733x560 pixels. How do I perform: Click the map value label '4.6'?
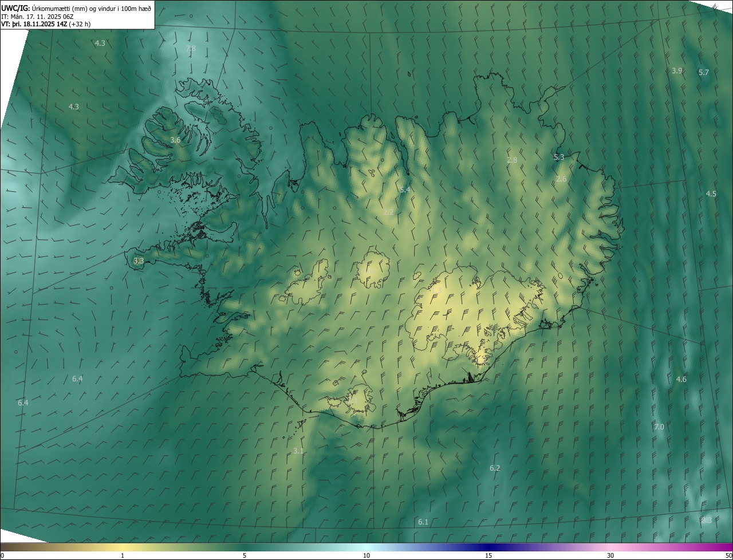(681, 379)
